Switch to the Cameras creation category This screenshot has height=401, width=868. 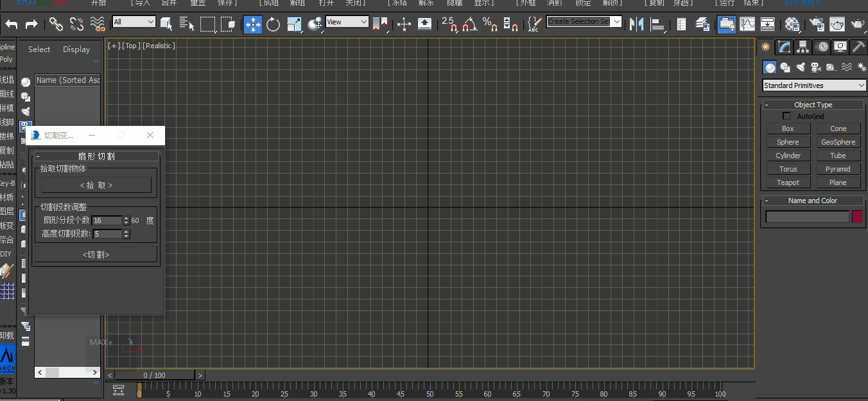pyautogui.click(x=815, y=67)
